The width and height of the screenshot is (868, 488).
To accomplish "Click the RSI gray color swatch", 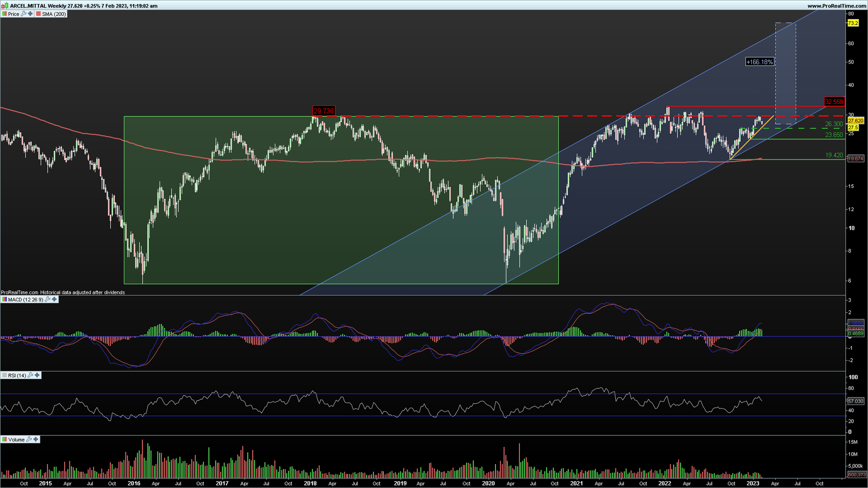I will tap(4, 375).
